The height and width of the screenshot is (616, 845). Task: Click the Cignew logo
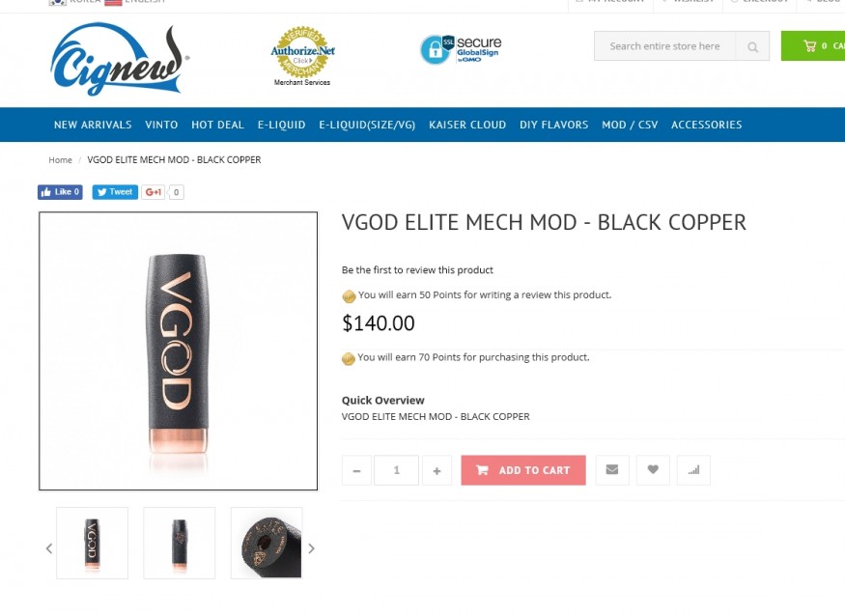point(120,59)
